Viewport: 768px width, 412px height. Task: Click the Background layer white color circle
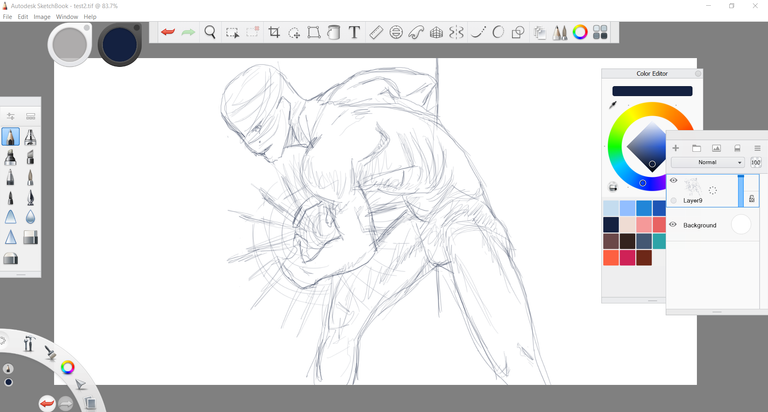click(741, 224)
